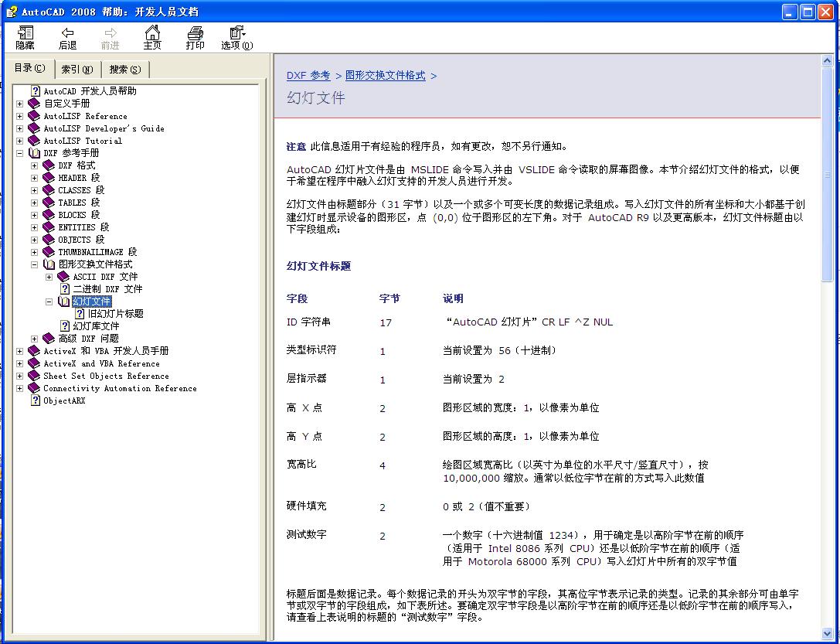Select the 幻灯文件 tree item

pyautogui.click(x=92, y=301)
